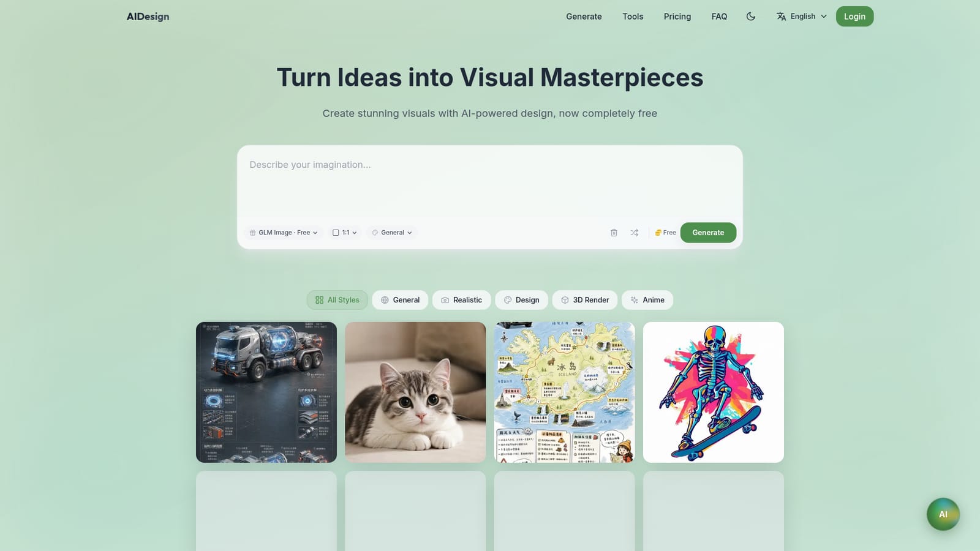980x551 pixels.
Task: Open the Iceland map illustration thumbnail
Action: (x=565, y=392)
